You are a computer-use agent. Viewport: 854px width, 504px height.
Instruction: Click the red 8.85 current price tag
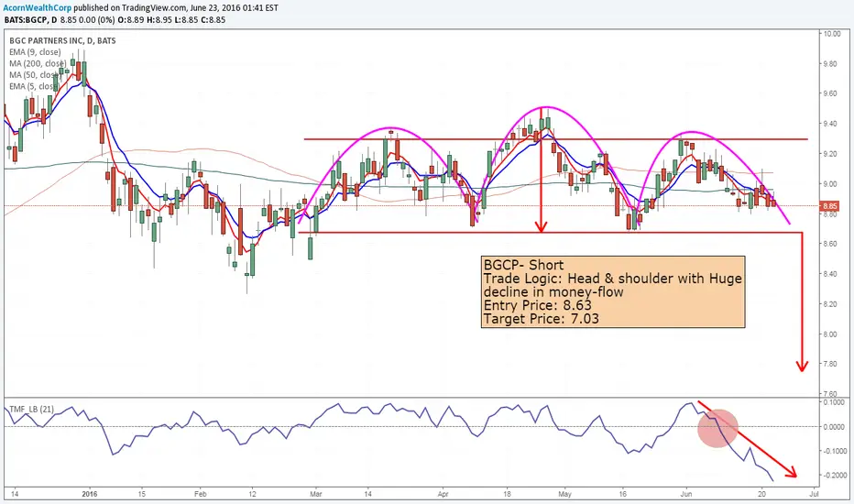tap(830, 206)
